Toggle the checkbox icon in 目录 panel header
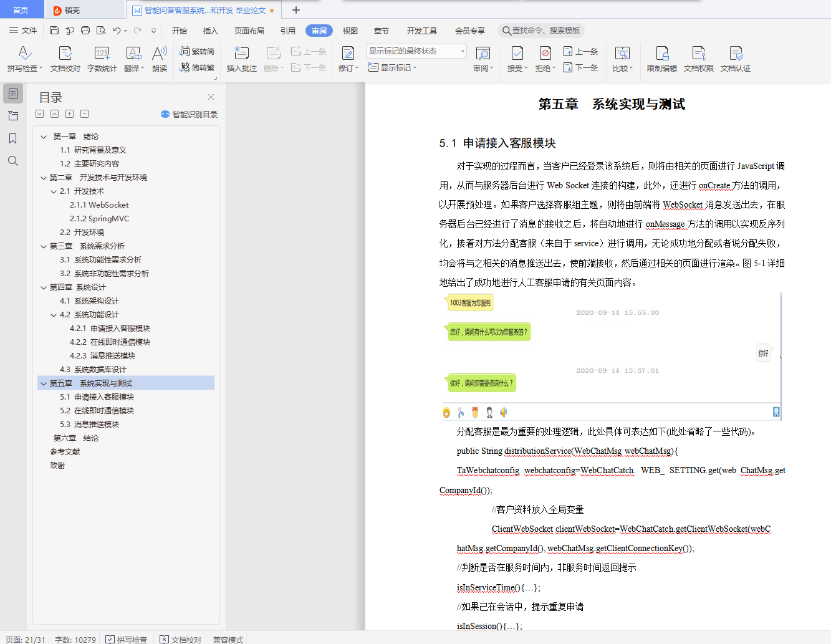831x644 pixels. coord(39,113)
